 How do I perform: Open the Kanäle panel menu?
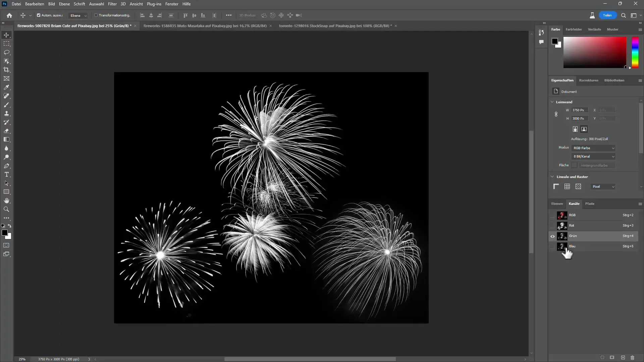[640, 204]
